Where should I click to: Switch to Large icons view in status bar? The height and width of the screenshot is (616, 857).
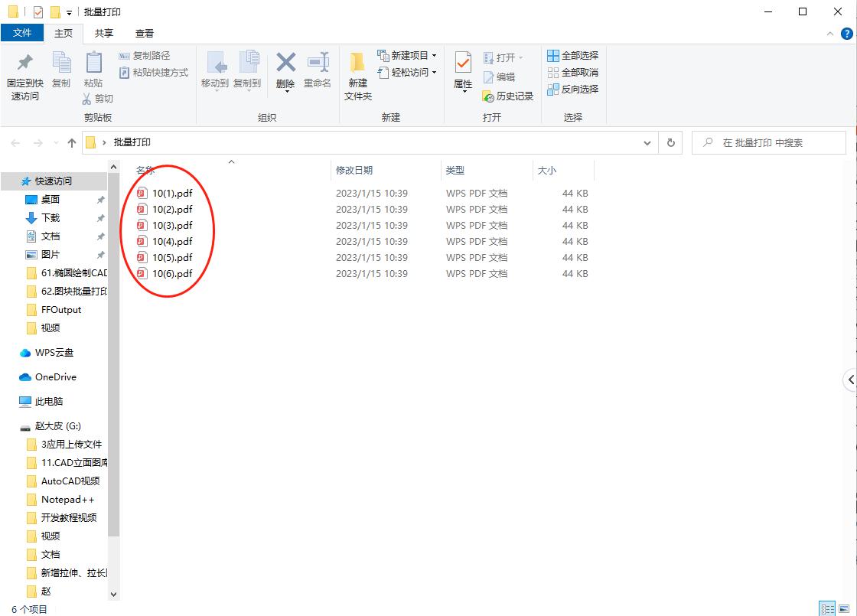click(844, 608)
